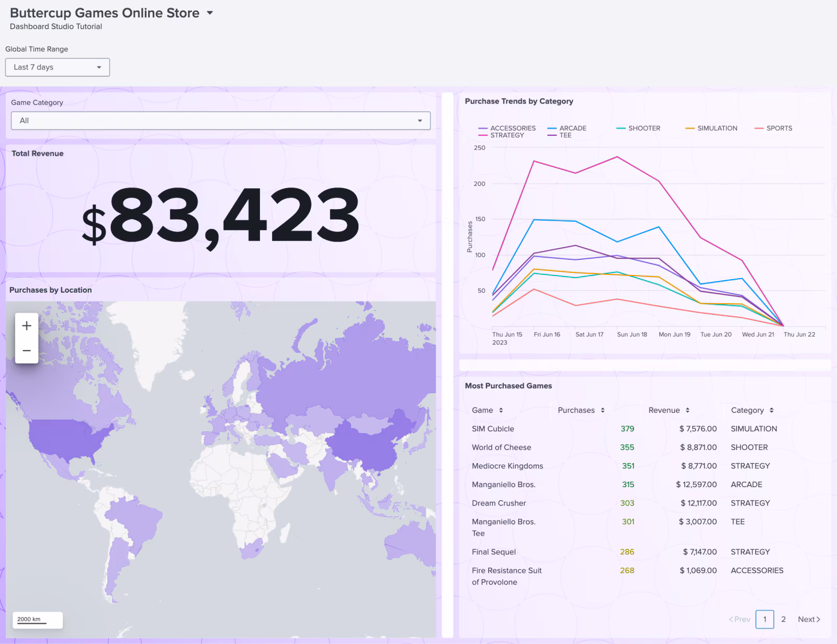
Task: Click the Next pagination button
Action: (x=808, y=619)
